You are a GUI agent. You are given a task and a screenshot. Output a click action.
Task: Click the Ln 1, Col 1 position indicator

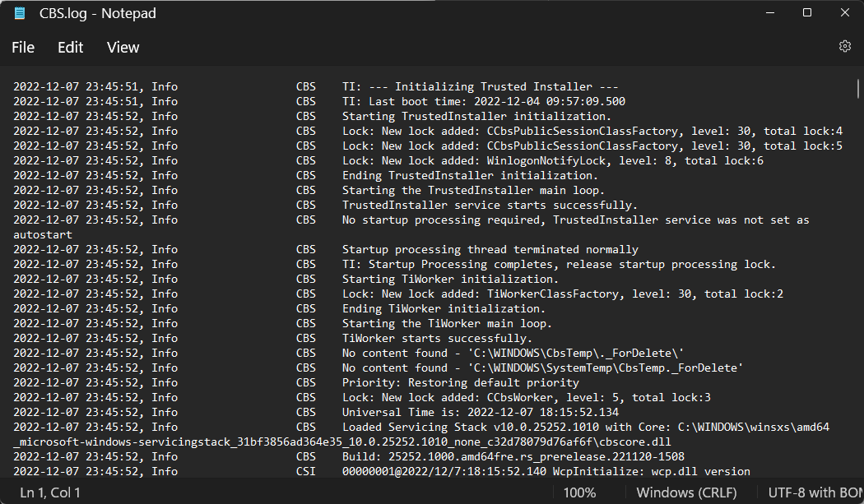[50, 492]
